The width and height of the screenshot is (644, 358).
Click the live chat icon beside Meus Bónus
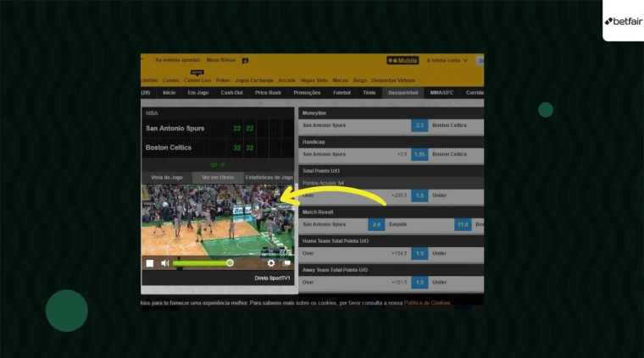click(245, 61)
